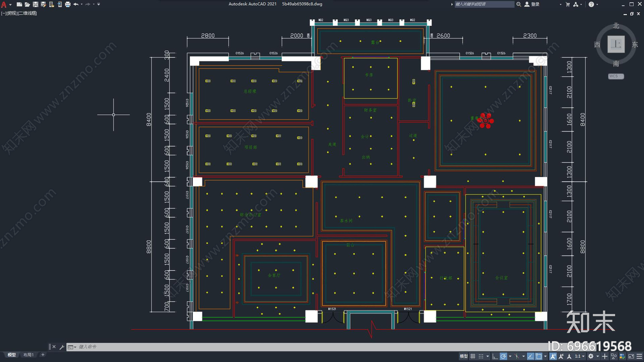
Task: Click the Save As icon
Action: tap(43, 4)
